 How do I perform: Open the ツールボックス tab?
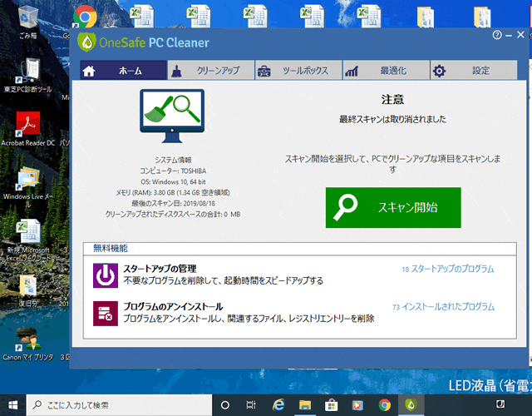pyautogui.click(x=298, y=70)
